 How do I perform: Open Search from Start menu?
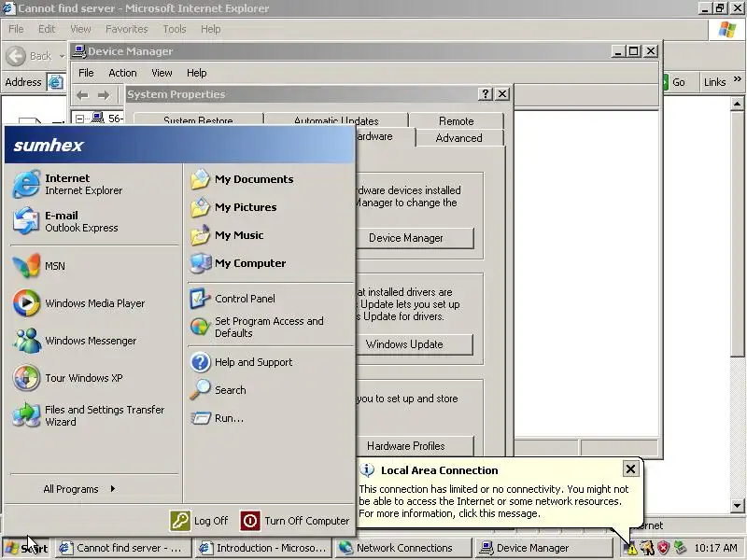tap(270, 390)
